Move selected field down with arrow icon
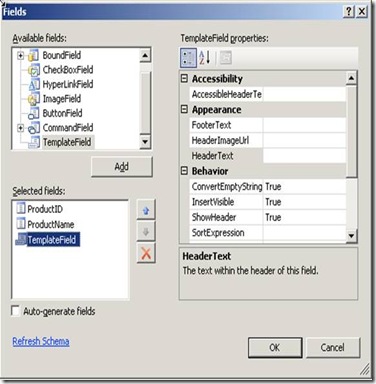 coord(146,232)
